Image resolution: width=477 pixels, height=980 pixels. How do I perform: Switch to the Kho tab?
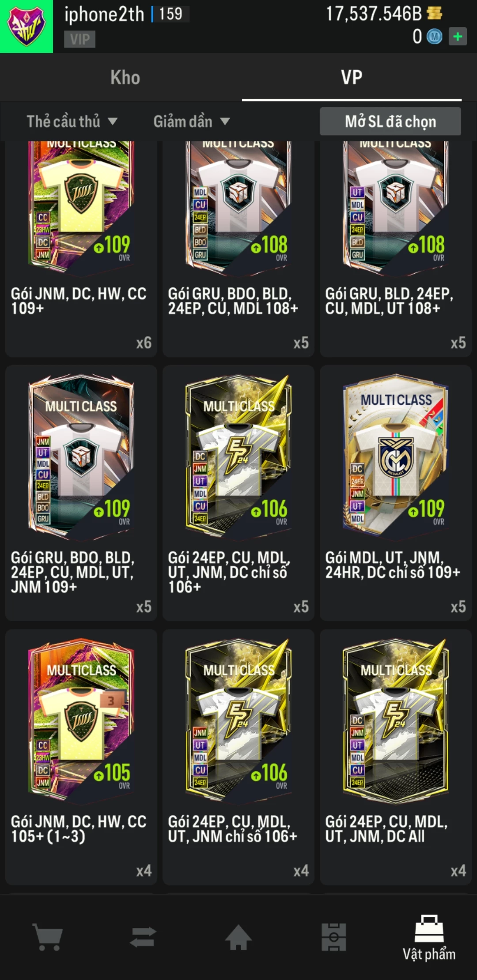pyautogui.click(x=125, y=77)
